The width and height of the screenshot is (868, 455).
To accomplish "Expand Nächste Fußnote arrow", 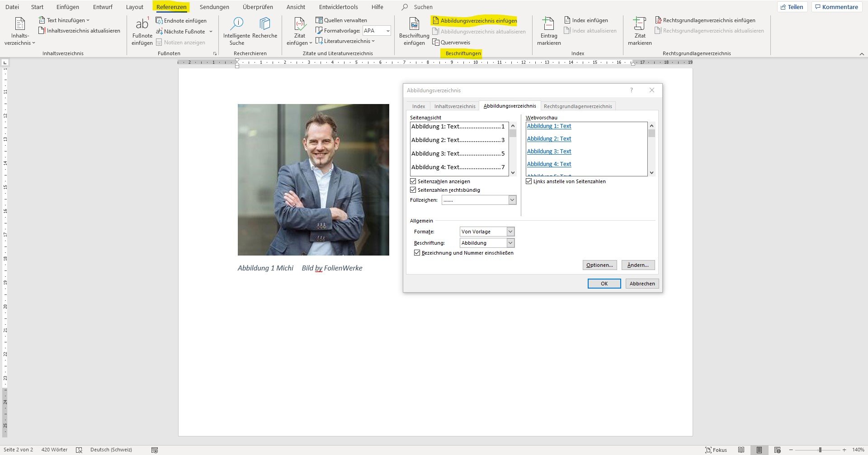I will 211,32.
